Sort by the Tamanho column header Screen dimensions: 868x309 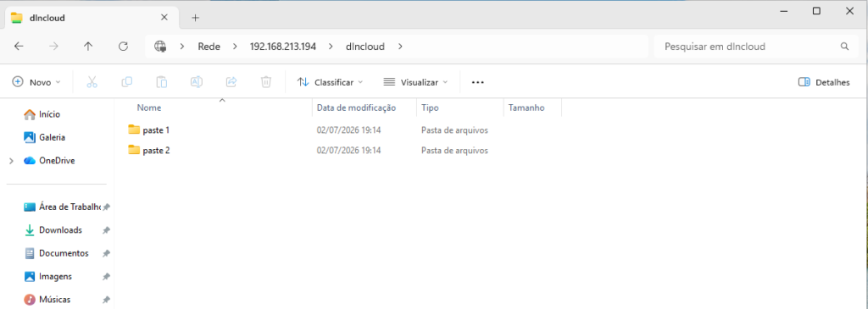coord(526,108)
